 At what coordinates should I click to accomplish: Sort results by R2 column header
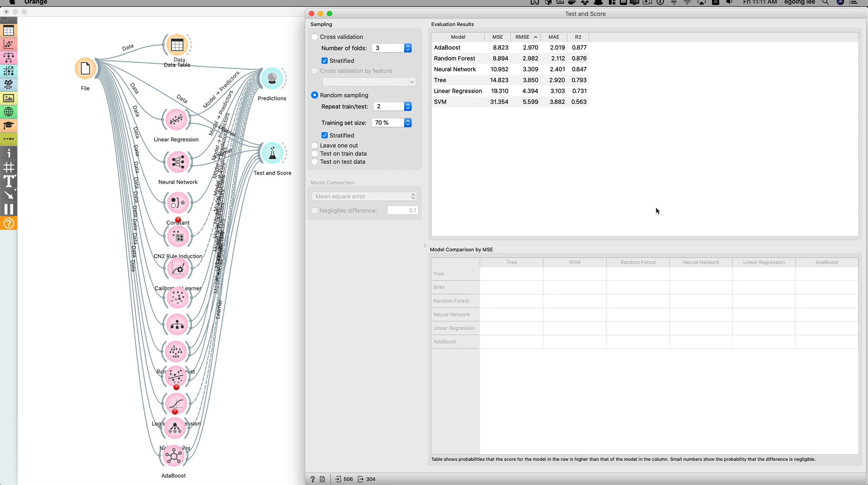(x=578, y=37)
